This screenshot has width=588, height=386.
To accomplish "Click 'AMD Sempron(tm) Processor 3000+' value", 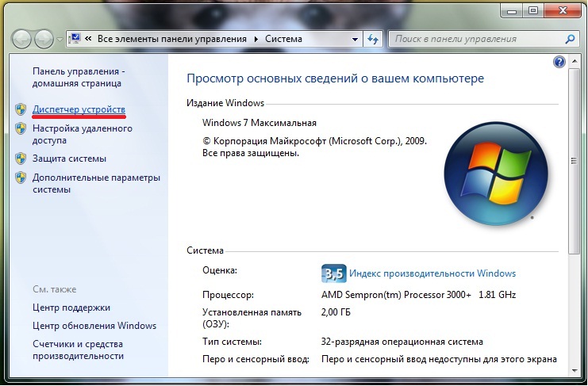I will pyautogui.click(x=396, y=295).
